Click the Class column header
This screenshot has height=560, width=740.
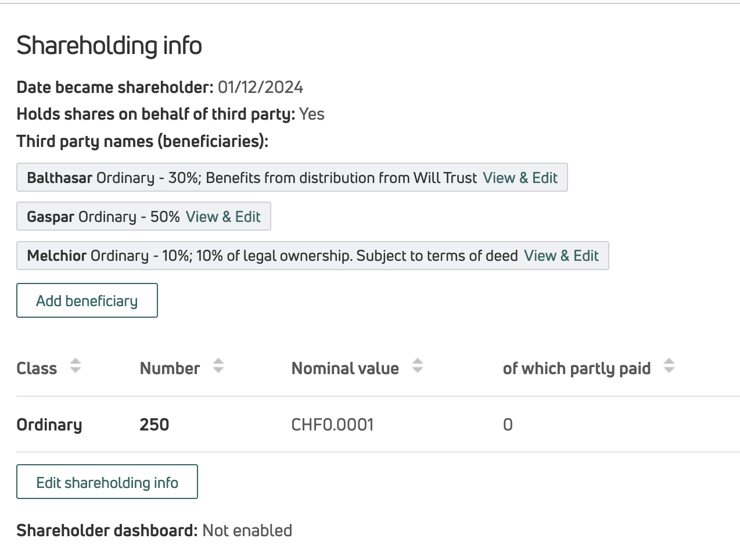click(x=36, y=368)
